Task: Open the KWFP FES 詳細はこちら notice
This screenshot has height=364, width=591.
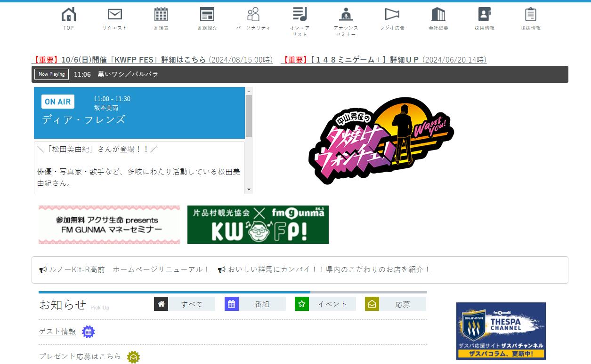Action: click(152, 60)
